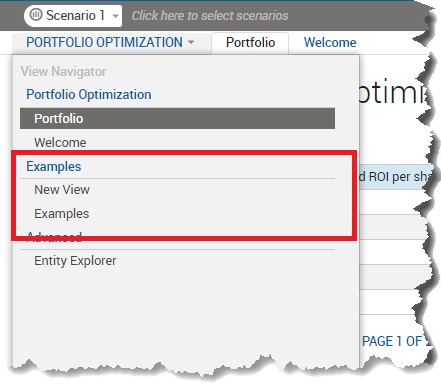This screenshot has width=441, height=386.
Task: Switch to the Welcome tab
Action: pos(330,43)
